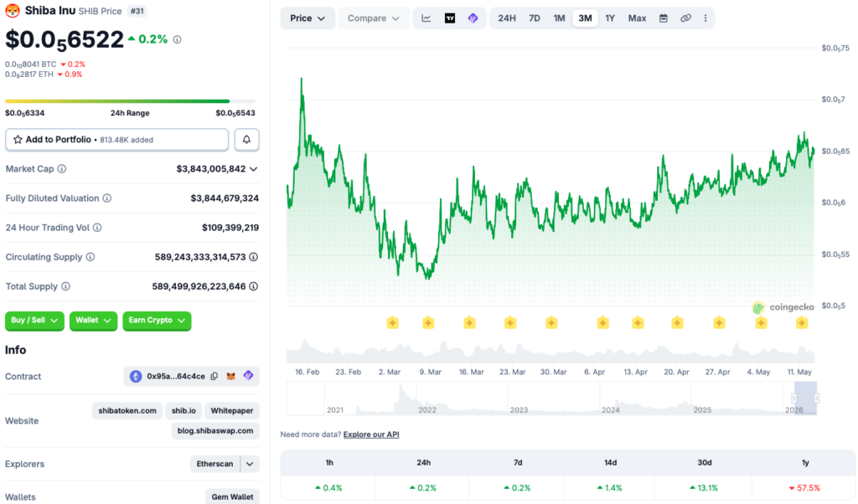Show 24 Hour Trading Vol info icon
858x504 pixels.
[x=97, y=228]
